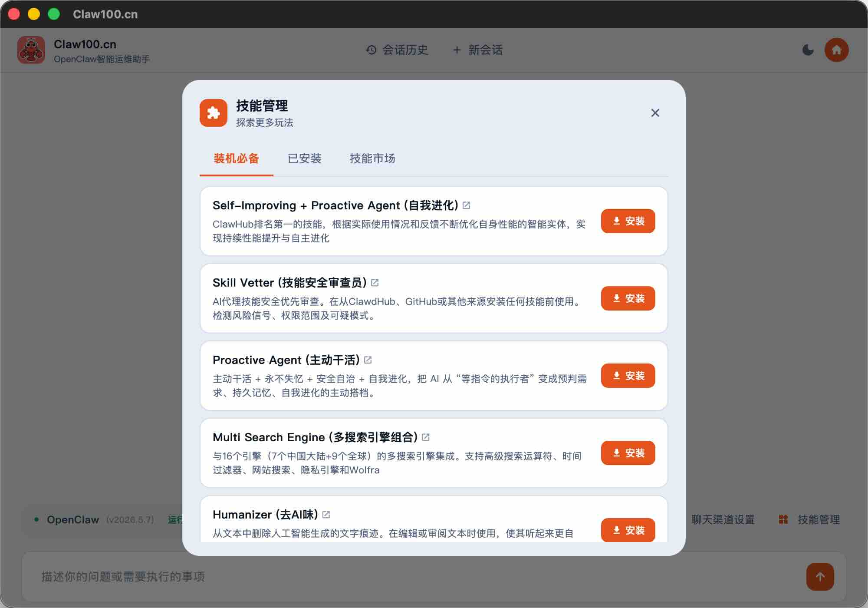Open the 已安装 tab
868x608 pixels.
304,159
